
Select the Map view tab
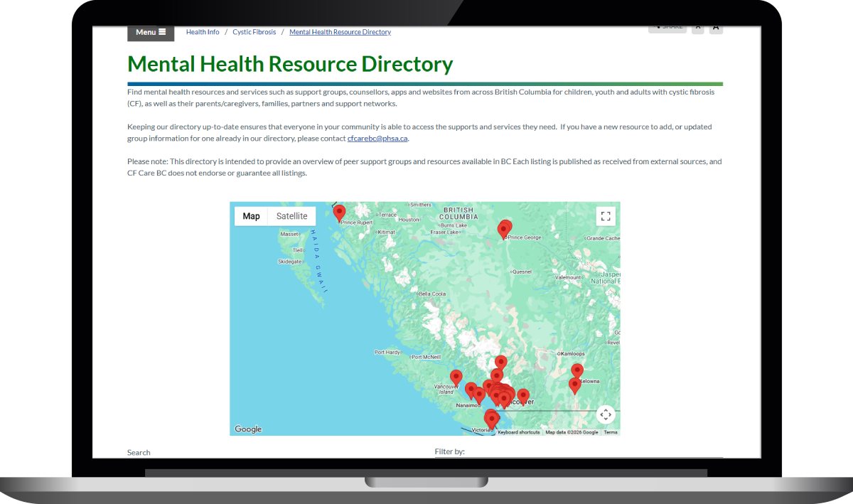[251, 216]
